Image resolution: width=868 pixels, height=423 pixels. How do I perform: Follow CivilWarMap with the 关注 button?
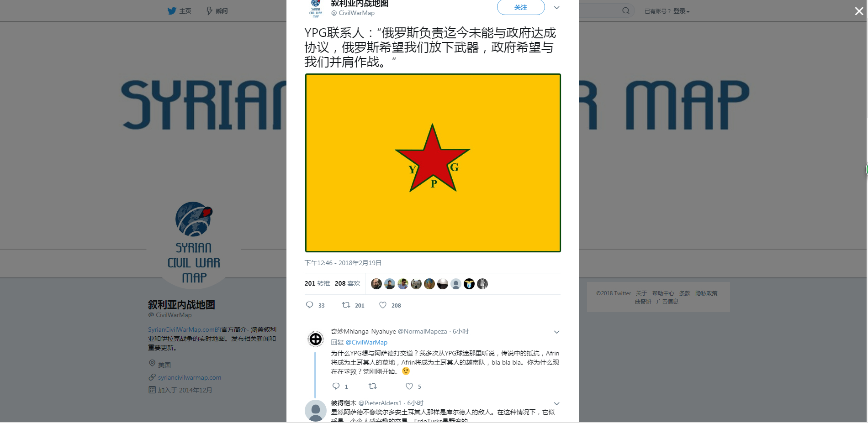click(521, 7)
